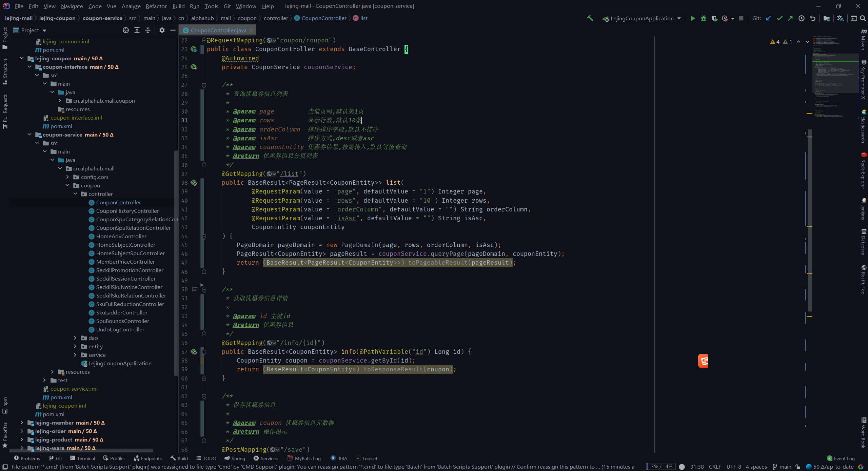Open the Elasticsearch side panel
Image resolution: width=868 pixels, height=471 pixels.
[864, 126]
